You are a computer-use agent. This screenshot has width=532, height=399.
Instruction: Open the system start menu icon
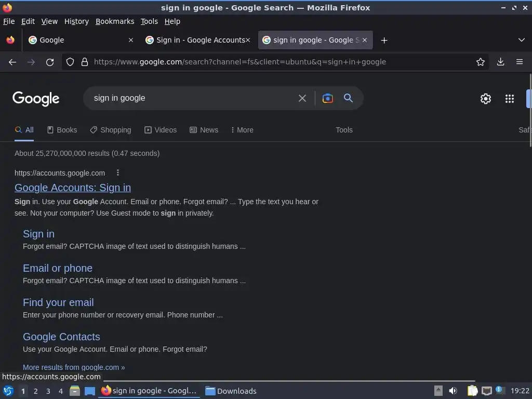pos(8,391)
